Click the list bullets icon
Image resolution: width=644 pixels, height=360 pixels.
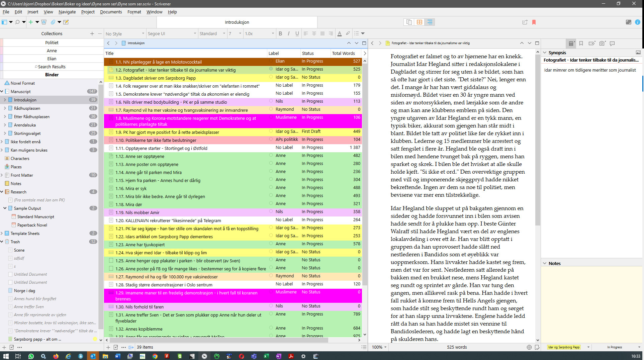(357, 33)
